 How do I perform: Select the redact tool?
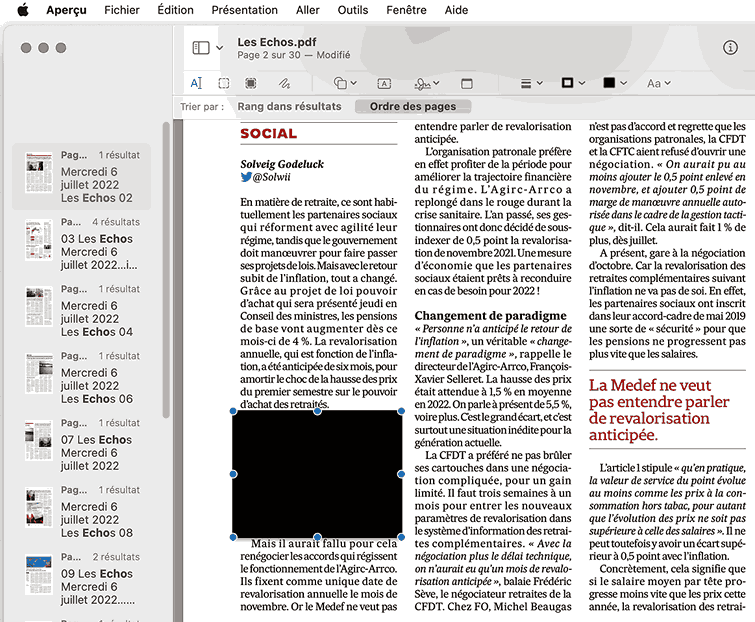[x=251, y=83]
